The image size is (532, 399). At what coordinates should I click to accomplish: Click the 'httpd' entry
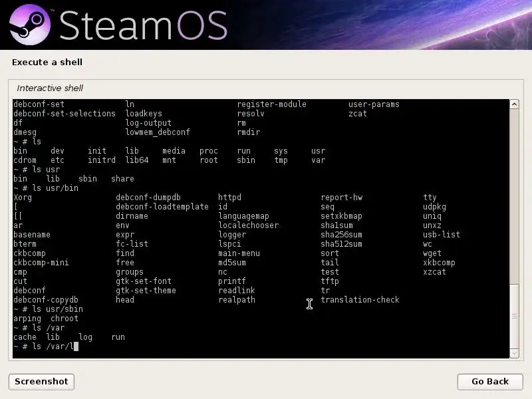pyautogui.click(x=229, y=198)
